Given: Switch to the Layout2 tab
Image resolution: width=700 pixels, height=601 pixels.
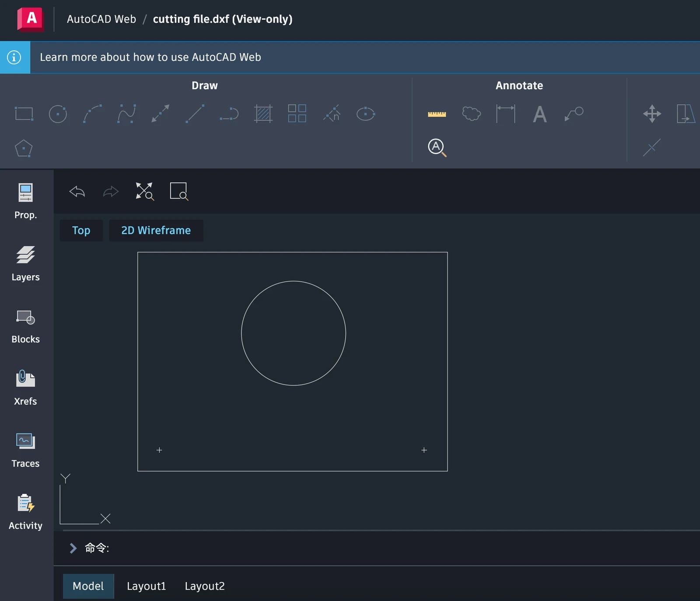Looking at the screenshot, I should pyautogui.click(x=205, y=586).
